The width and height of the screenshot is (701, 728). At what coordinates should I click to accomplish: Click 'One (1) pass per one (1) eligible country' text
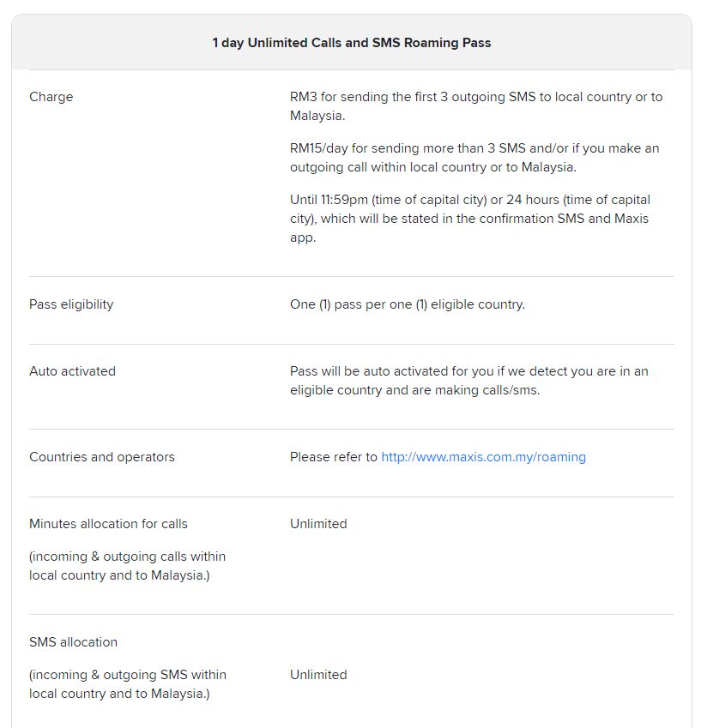click(x=407, y=304)
